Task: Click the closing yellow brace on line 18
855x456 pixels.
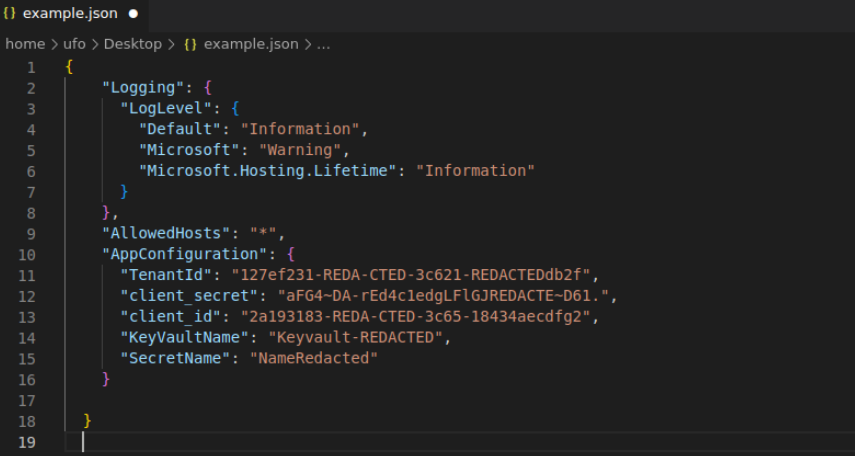Action: pyautogui.click(x=87, y=421)
